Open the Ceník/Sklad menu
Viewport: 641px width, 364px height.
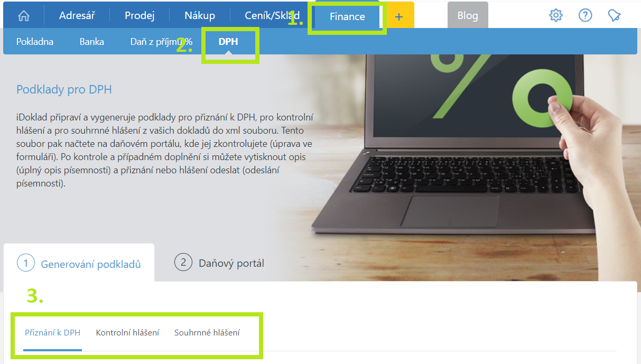click(x=272, y=16)
